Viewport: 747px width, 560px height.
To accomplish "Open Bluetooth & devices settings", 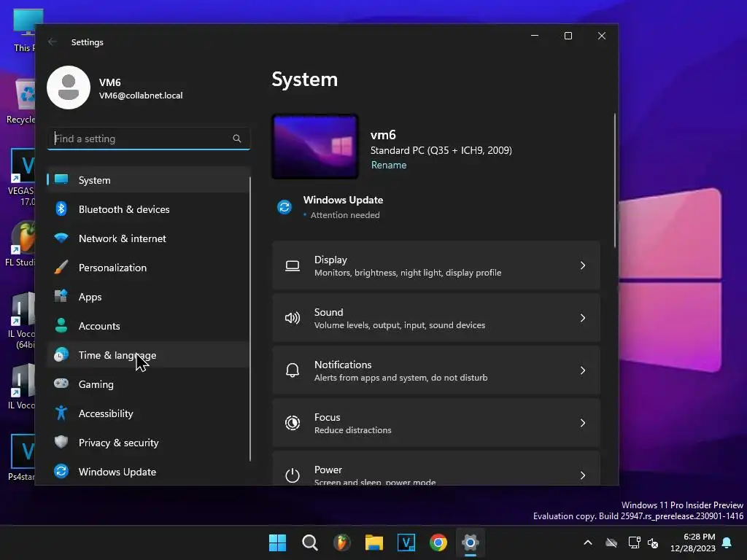I will point(148,209).
